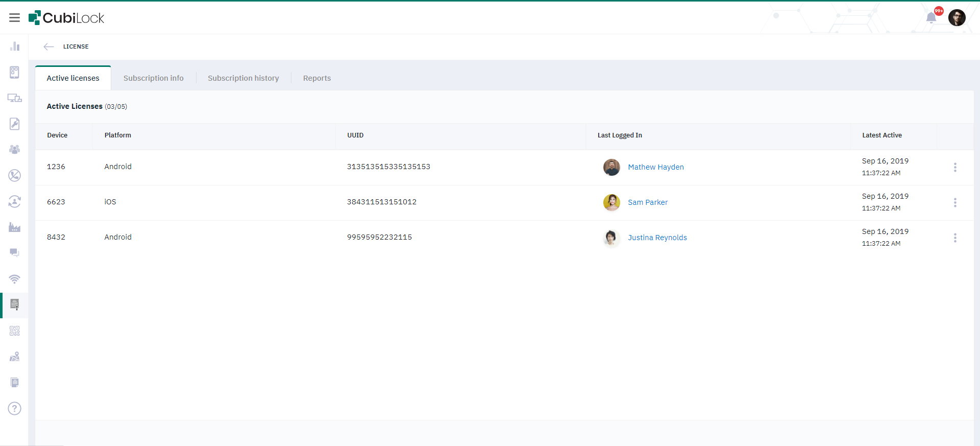Open options menu for device 6623

pos(955,202)
